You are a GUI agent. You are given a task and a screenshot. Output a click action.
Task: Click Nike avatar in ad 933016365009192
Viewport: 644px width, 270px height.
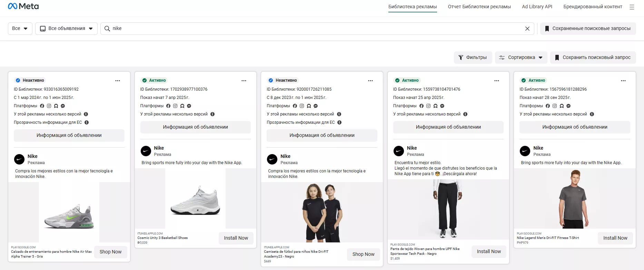click(19, 159)
